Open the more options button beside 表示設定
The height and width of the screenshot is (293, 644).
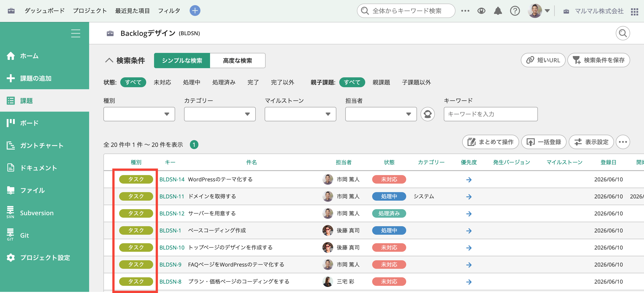(x=623, y=142)
